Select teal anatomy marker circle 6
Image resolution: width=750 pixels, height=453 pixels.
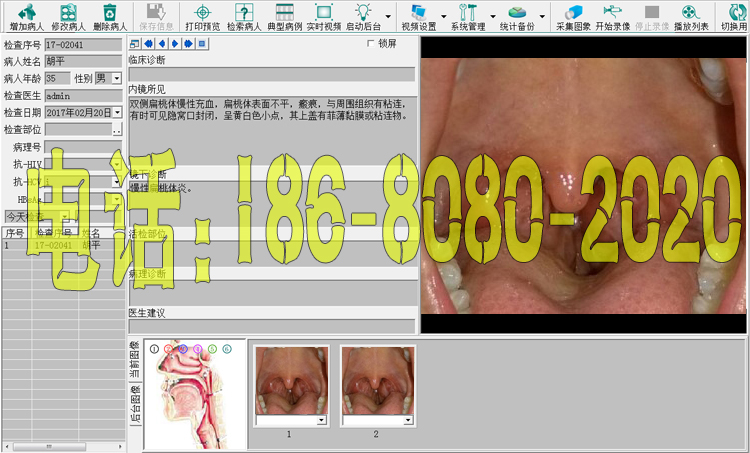click(x=227, y=349)
